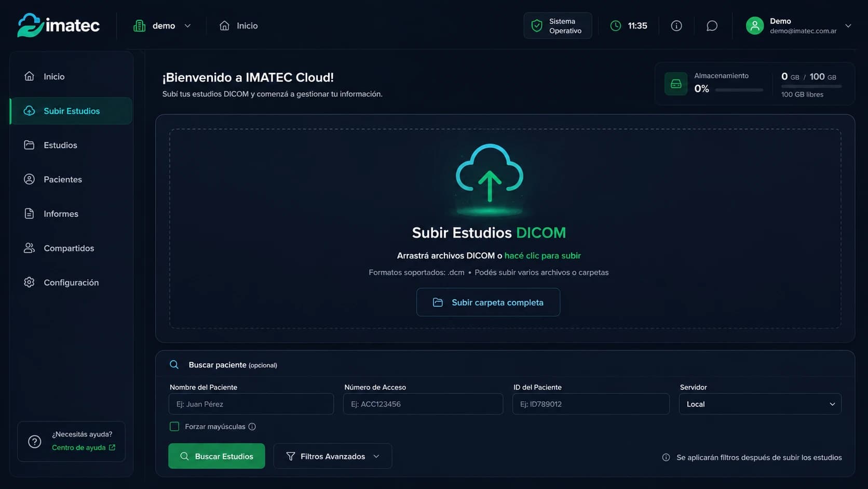Focus the Número de Acceso field
This screenshot has width=868, height=489.
tap(423, 404)
